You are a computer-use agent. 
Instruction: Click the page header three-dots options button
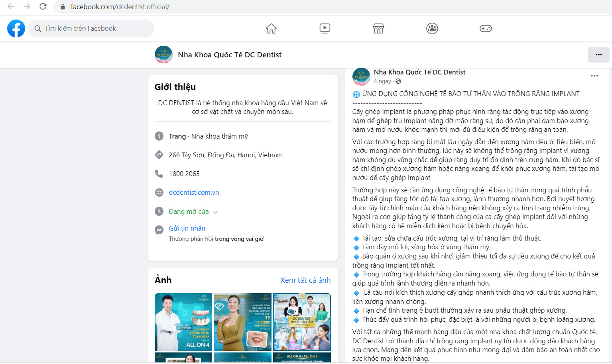pos(598,55)
